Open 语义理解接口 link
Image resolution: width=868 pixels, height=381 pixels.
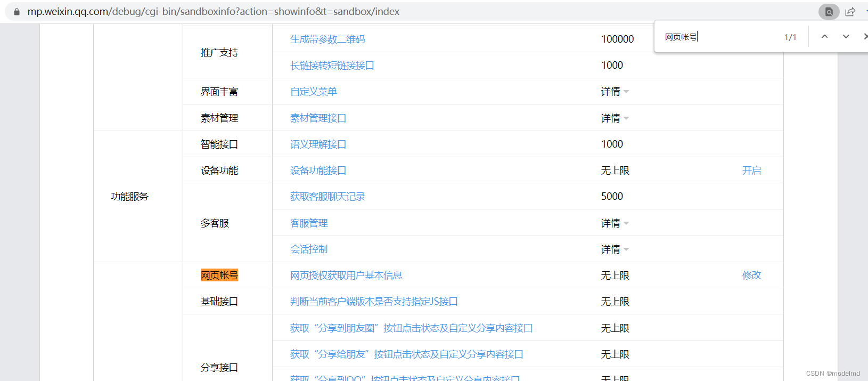pyautogui.click(x=318, y=144)
